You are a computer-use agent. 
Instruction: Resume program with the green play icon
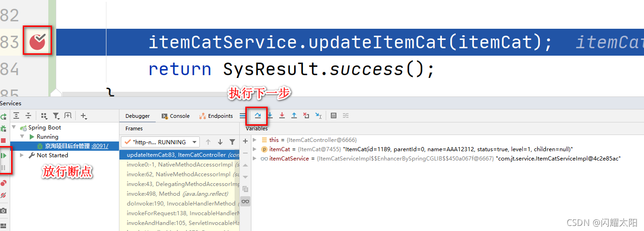click(4, 155)
